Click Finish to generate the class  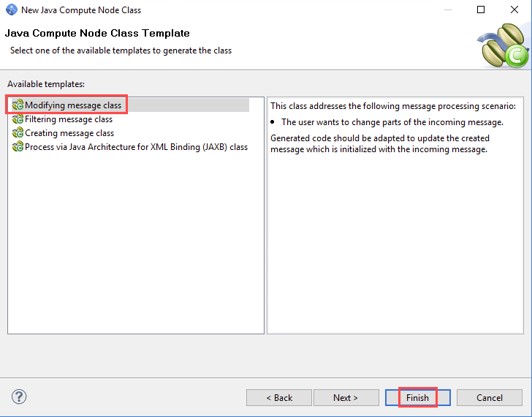pyautogui.click(x=418, y=398)
